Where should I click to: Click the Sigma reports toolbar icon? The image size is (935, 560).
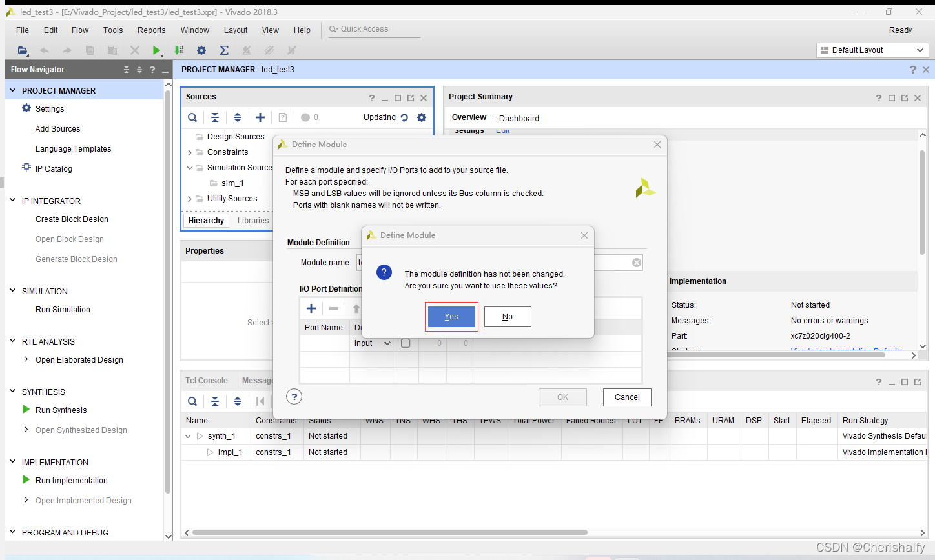coord(224,50)
